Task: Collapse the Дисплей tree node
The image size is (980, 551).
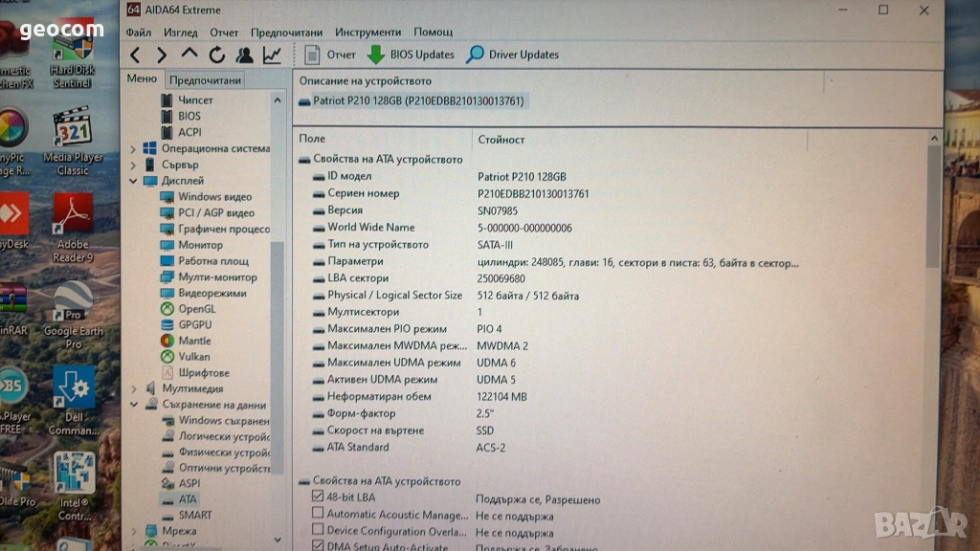Action: tap(133, 181)
